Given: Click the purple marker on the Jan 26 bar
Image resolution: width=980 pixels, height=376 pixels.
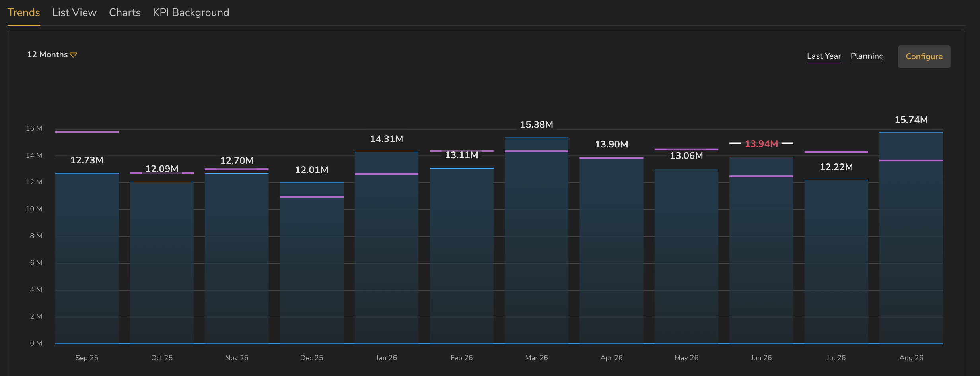Looking at the screenshot, I should point(387,174).
